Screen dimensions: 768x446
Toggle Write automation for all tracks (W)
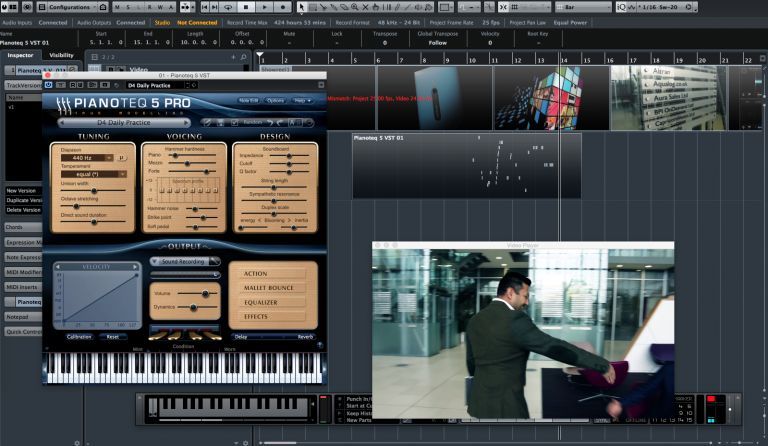tap(160, 7)
